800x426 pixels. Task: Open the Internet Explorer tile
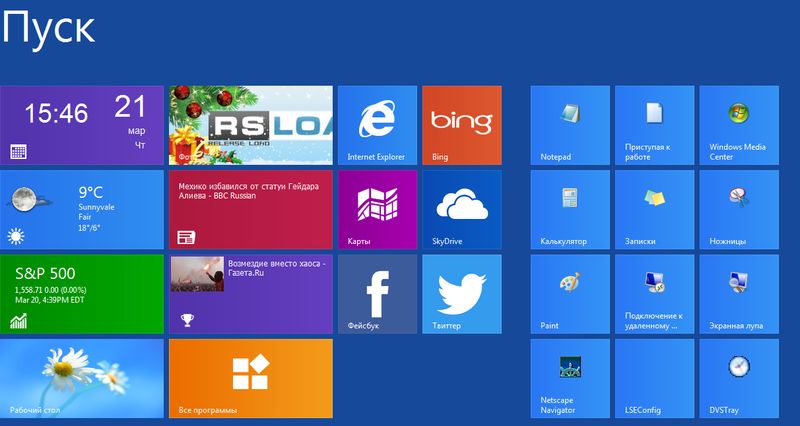[x=378, y=125]
